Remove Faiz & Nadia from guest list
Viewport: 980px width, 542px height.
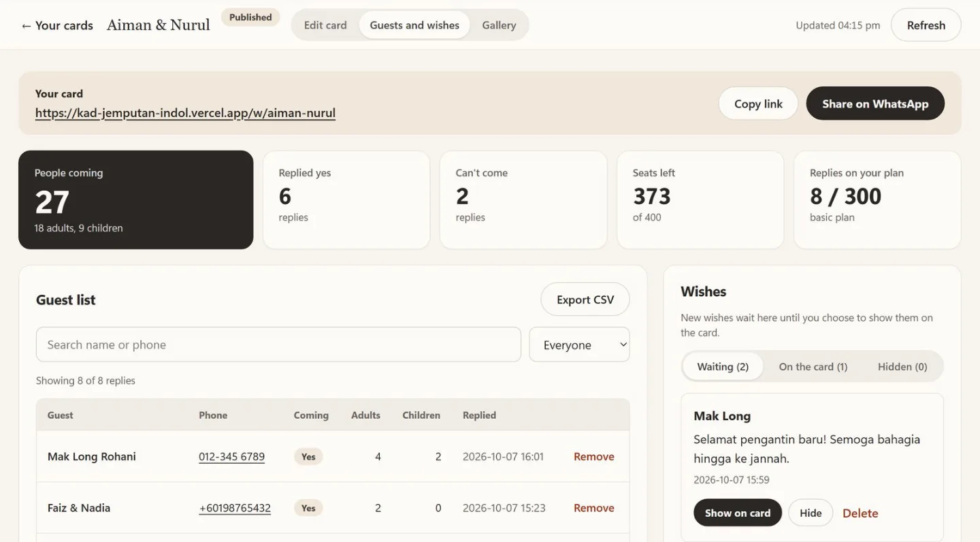pyautogui.click(x=594, y=508)
